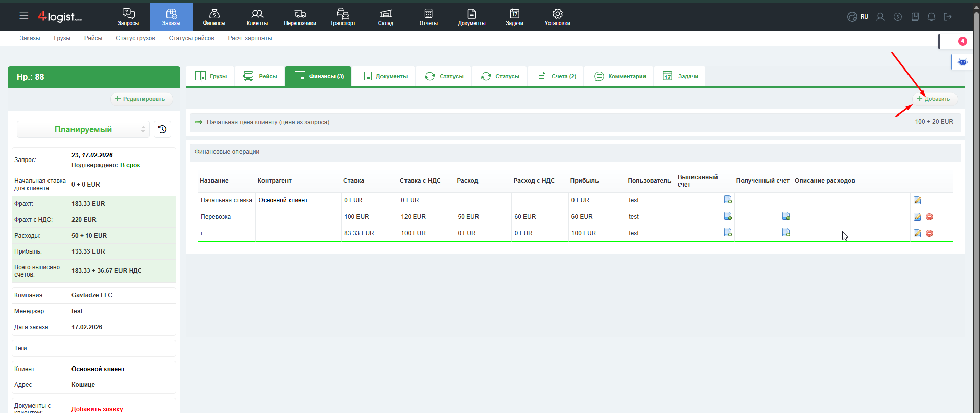Switch to the Документы tab
This screenshot has height=413, width=980.
click(386, 76)
